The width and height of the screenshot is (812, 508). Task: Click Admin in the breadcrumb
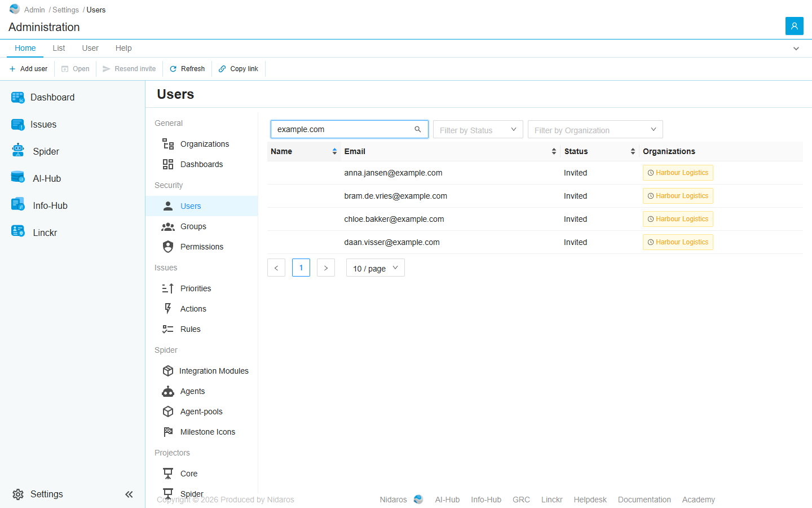pos(34,10)
